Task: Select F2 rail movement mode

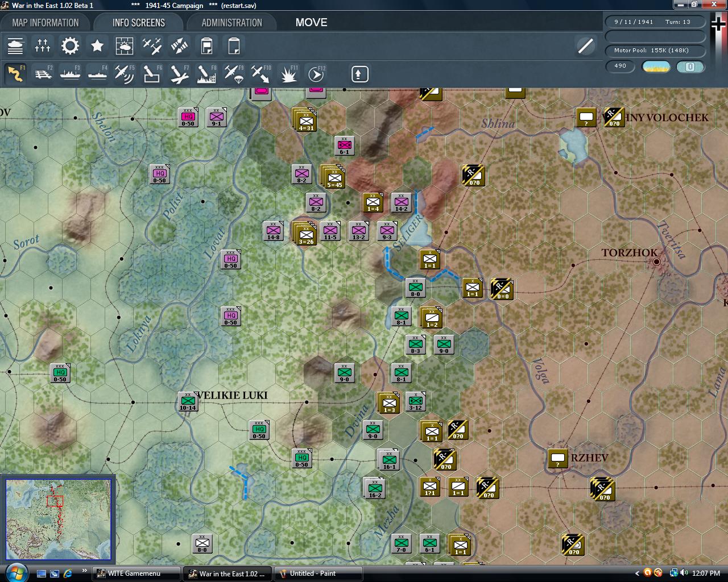Action: pyautogui.click(x=43, y=74)
